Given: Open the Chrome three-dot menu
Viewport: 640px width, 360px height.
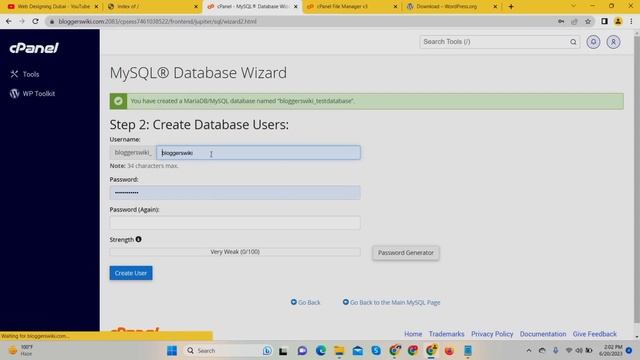Looking at the screenshot, I should tap(631, 21).
